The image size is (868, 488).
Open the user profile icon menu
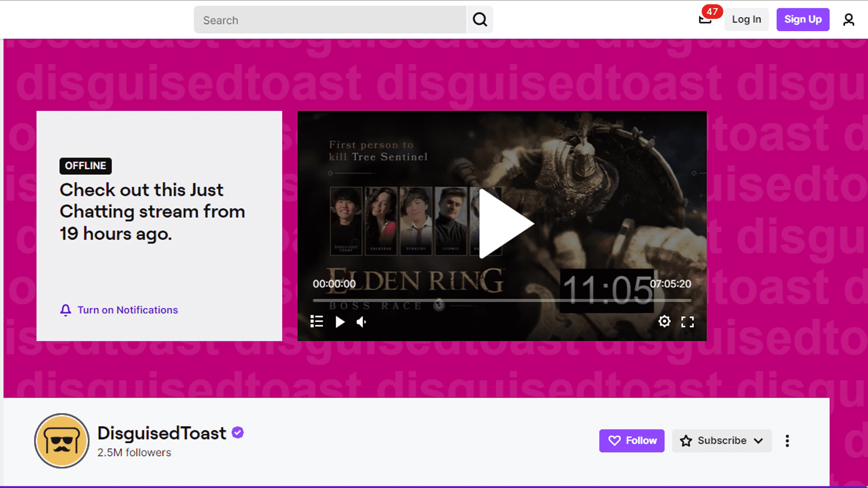(849, 19)
